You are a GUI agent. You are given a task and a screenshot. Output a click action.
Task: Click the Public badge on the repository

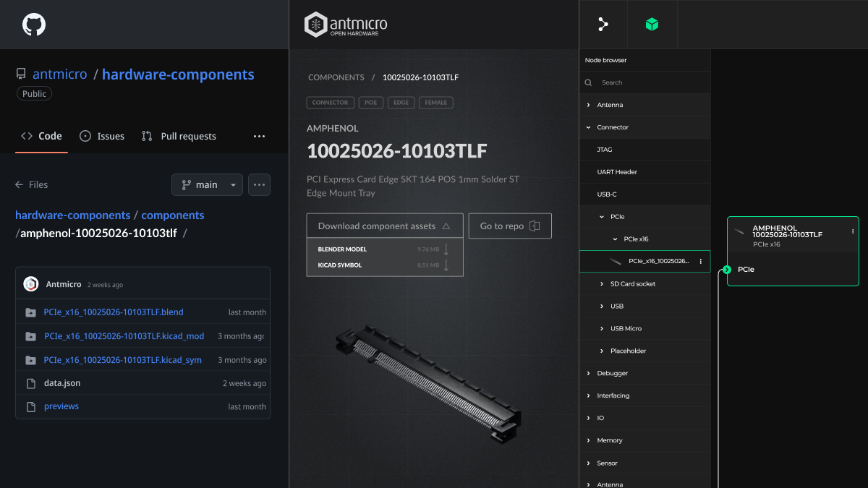[34, 93]
